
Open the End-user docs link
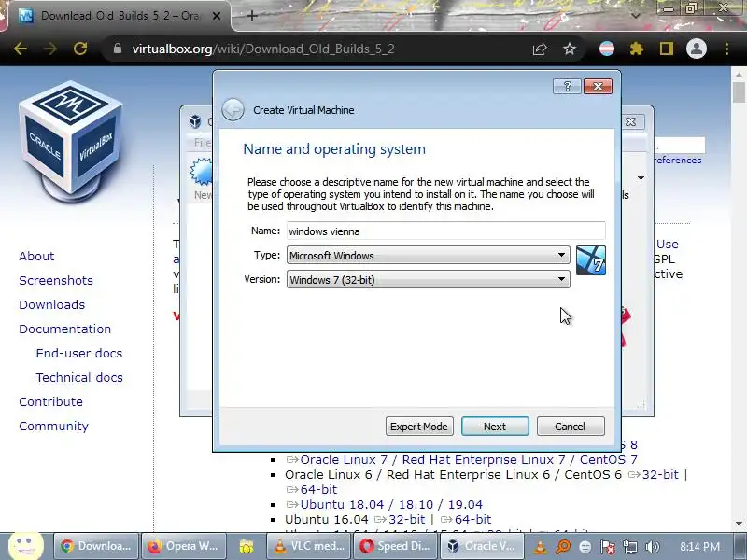pyautogui.click(x=79, y=354)
